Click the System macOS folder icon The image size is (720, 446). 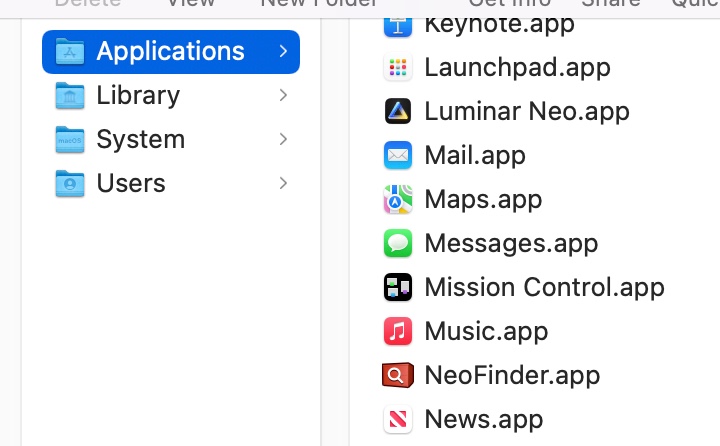pyautogui.click(x=70, y=140)
